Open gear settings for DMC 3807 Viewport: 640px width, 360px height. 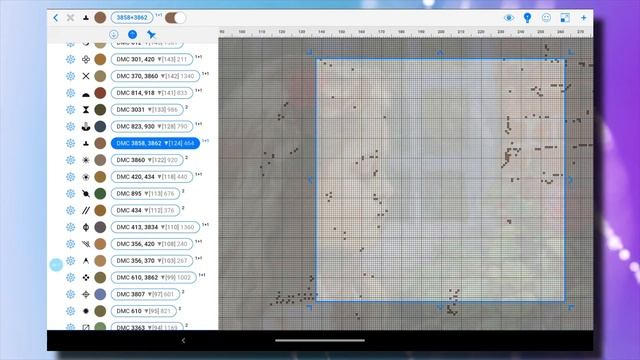click(71, 294)
